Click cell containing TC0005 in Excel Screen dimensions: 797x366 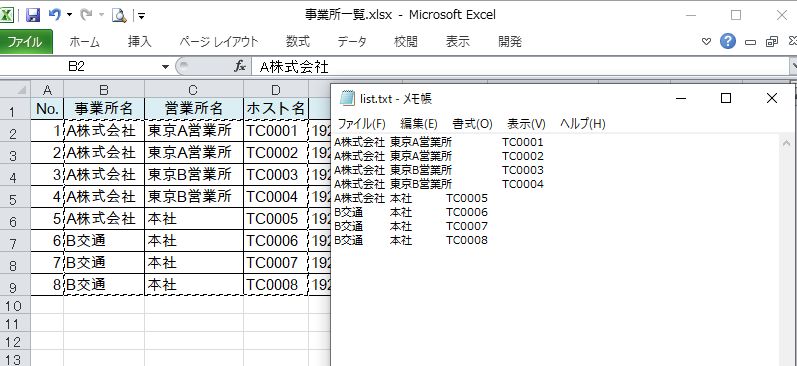275,219
